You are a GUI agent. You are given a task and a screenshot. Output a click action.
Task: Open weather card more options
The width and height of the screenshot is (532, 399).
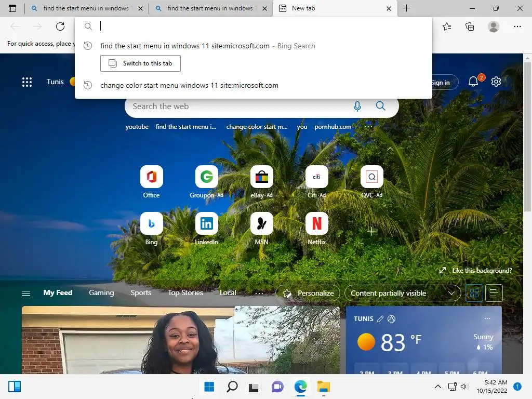[x=487, y=318]
